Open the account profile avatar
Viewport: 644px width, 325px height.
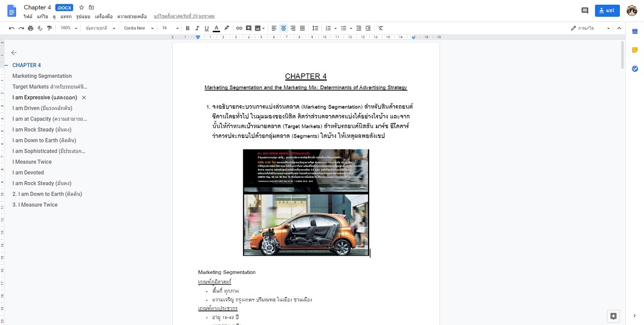[632, 11]
